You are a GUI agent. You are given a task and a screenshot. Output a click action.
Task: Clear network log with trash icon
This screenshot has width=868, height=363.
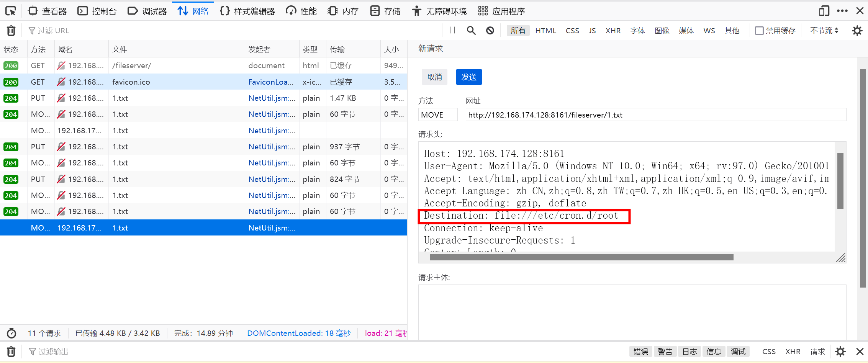click(11, 31)
